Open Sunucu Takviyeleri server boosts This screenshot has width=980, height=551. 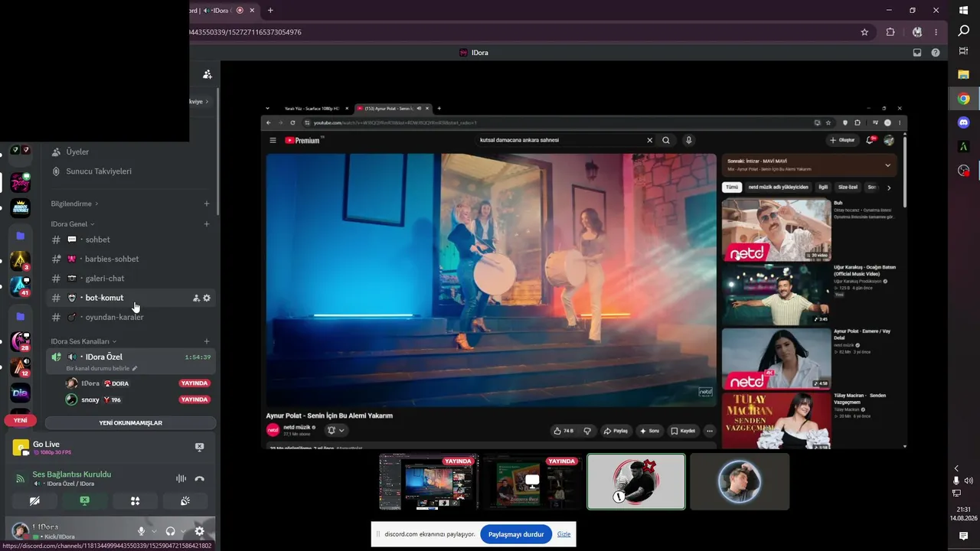tap(129, 171)
